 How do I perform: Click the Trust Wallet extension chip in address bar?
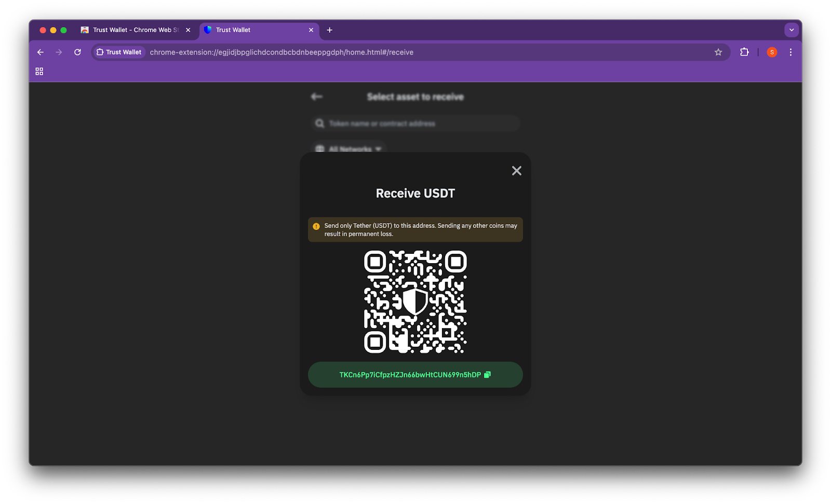[119, 52]
